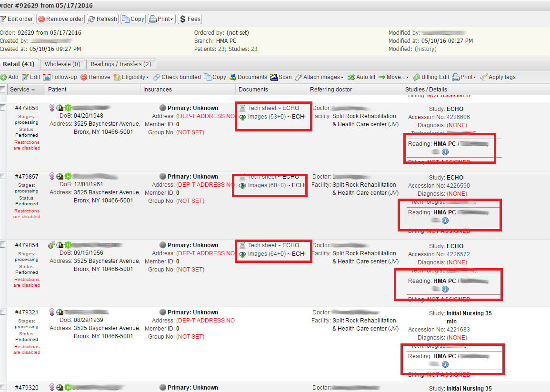Click eye icon beside Images (60+0)
550x392 pixels.
click(242, 186)
